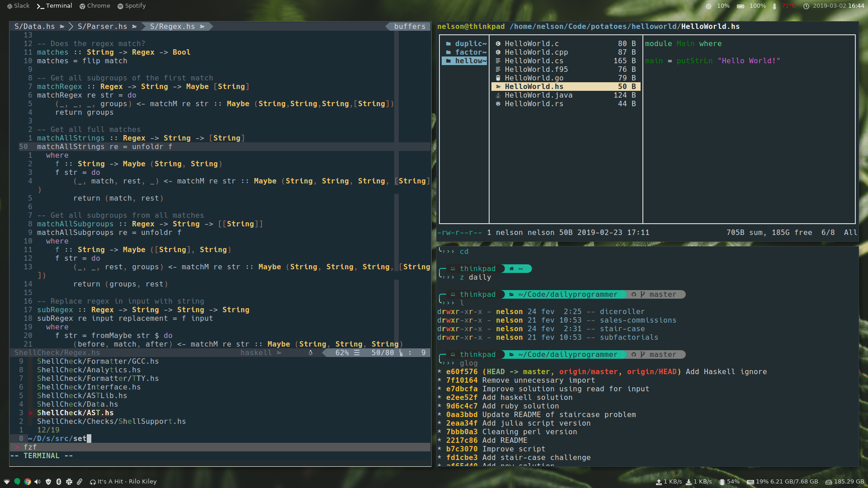The width and height of the screenshot is (868, 488).
Task: Click ShellCheck/Analytics.hs in fzf results
Action: [x=89, y=370]
